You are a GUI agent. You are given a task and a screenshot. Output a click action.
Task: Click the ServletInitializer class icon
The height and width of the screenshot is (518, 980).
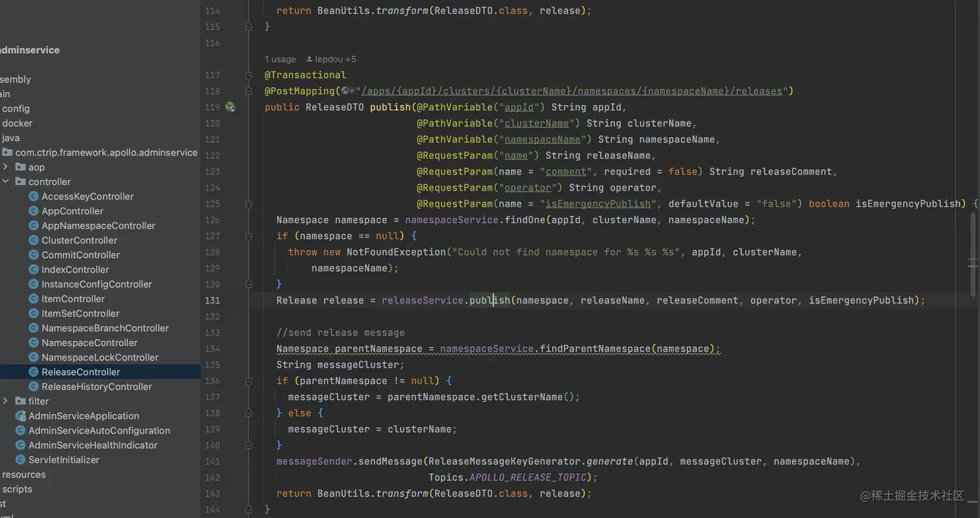click(21, 460)
